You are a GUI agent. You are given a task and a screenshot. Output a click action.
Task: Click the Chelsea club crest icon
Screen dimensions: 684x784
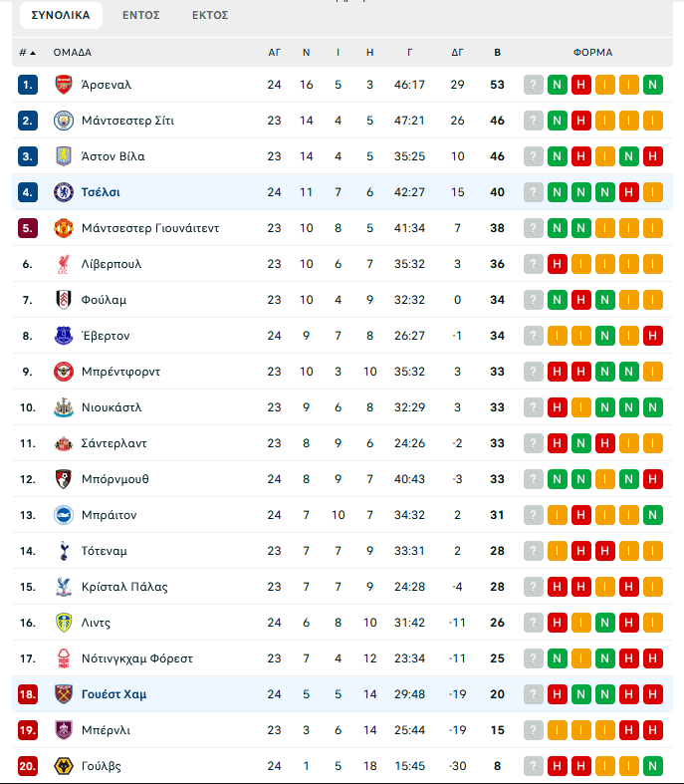64,192
